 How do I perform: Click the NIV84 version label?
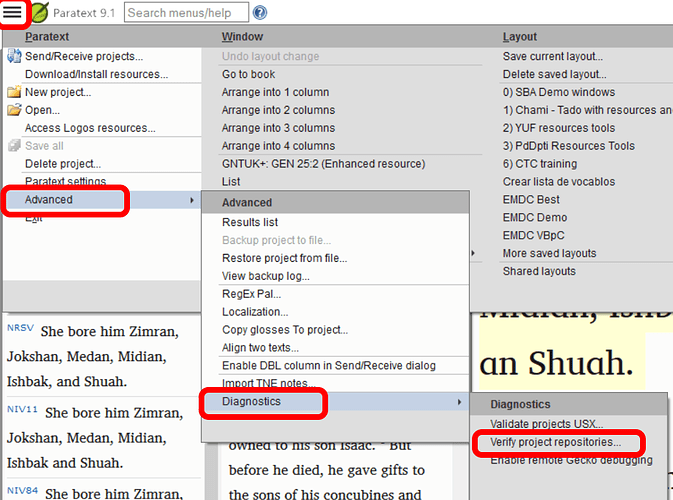coord(22,491)
